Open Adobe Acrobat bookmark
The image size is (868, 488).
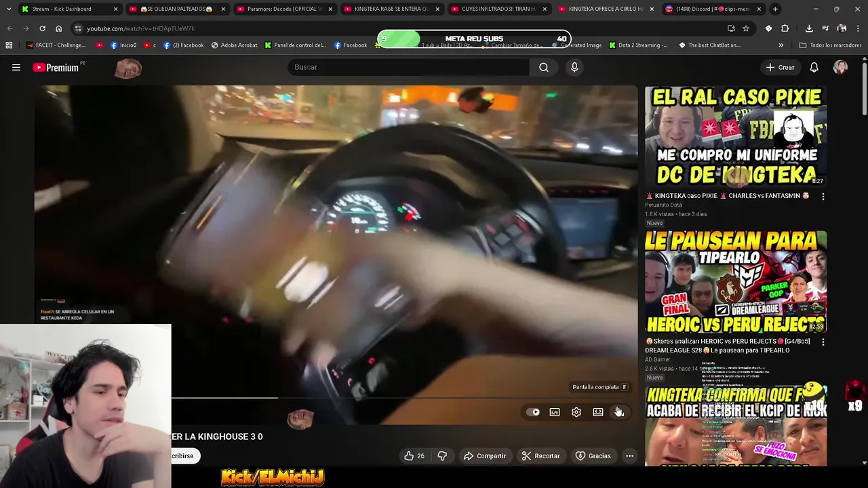point(234,45)
